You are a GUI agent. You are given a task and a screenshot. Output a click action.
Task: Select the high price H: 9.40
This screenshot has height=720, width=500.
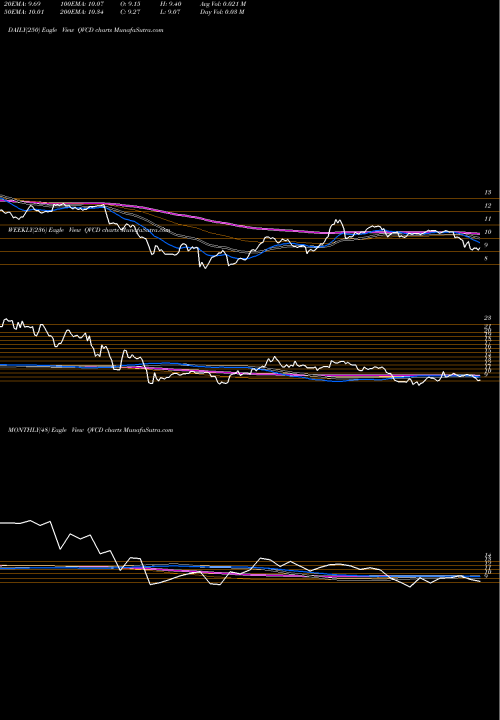(x=170, y=4)
